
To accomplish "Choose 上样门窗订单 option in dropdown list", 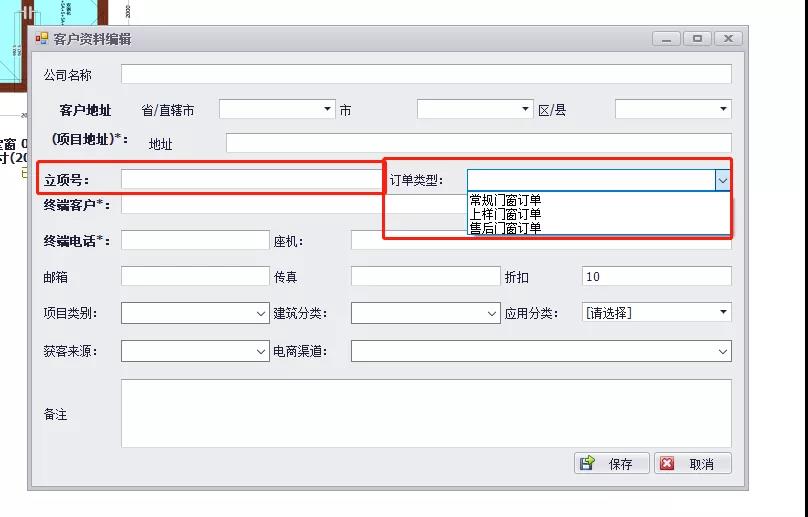I will (506, 214).
